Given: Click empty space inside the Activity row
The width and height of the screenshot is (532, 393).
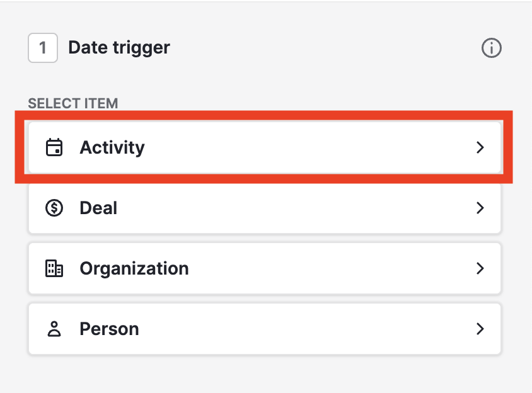Looking at the screenshot, I should [303, 147].
